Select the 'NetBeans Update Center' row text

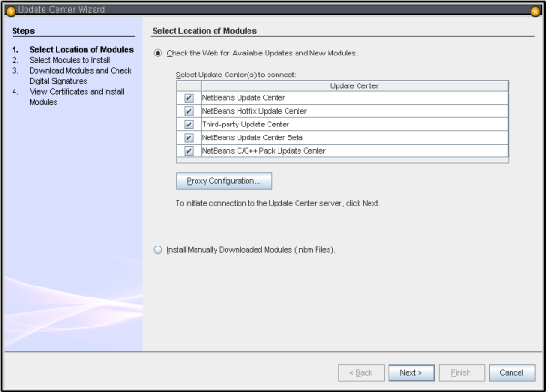coord(243,98)
